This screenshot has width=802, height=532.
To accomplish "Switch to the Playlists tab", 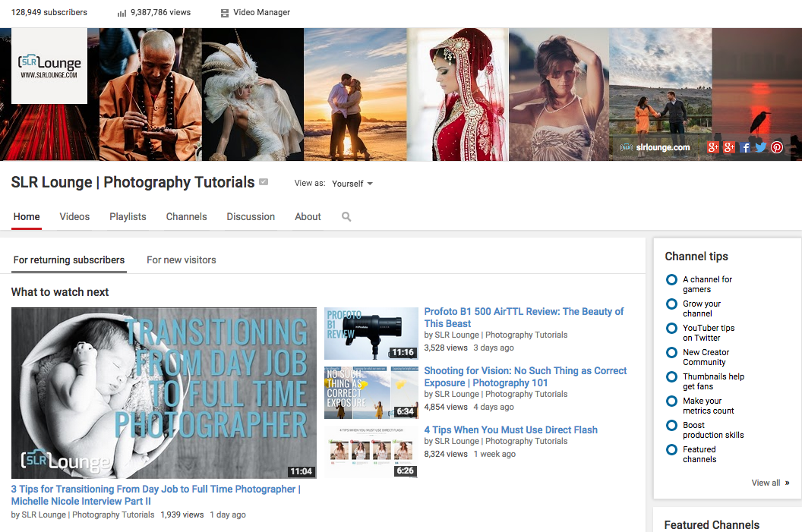I will click(128, 217).
